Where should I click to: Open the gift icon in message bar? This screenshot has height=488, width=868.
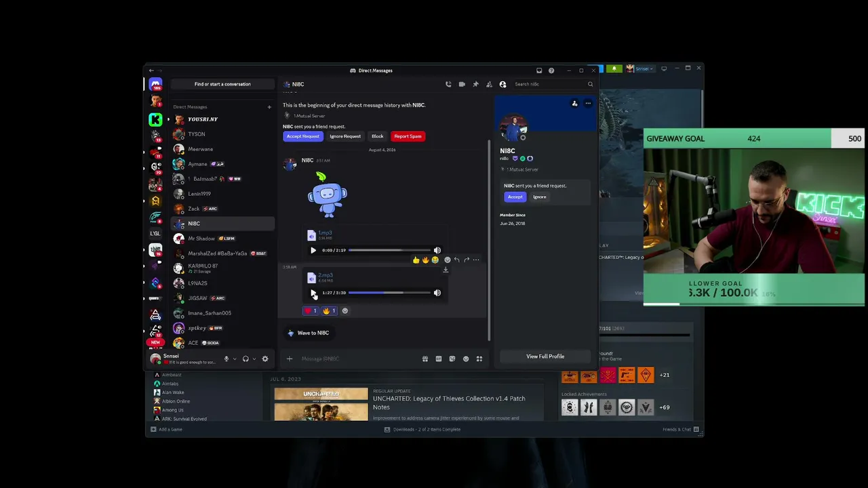425,359
